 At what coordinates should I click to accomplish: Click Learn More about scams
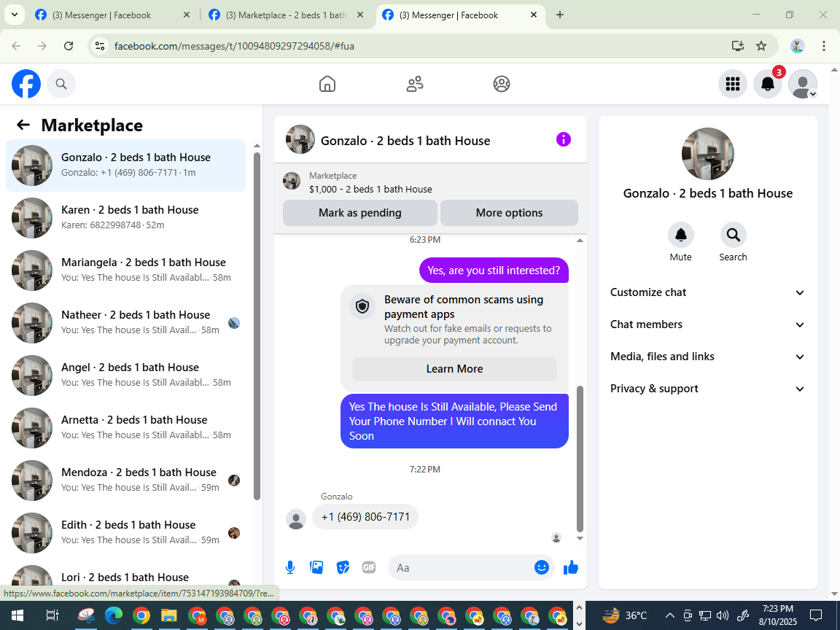point(454,368)
